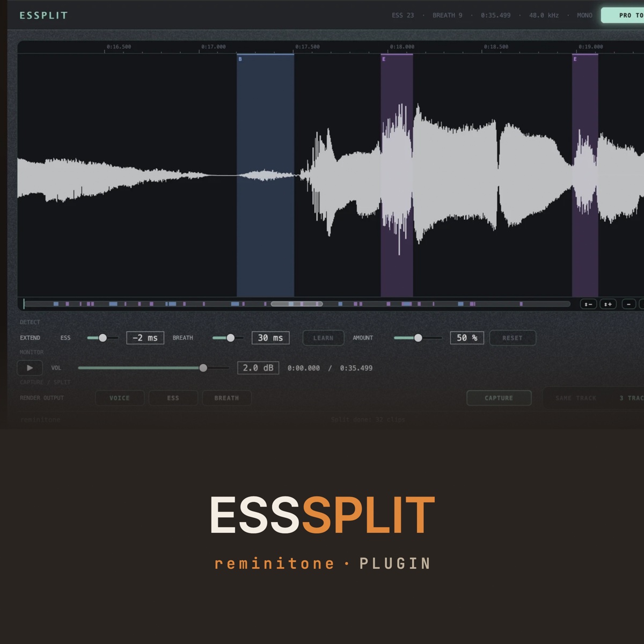644x644 pixels.
Task: Edit the AMOUNT value 50 %
Action: [467, 338]
